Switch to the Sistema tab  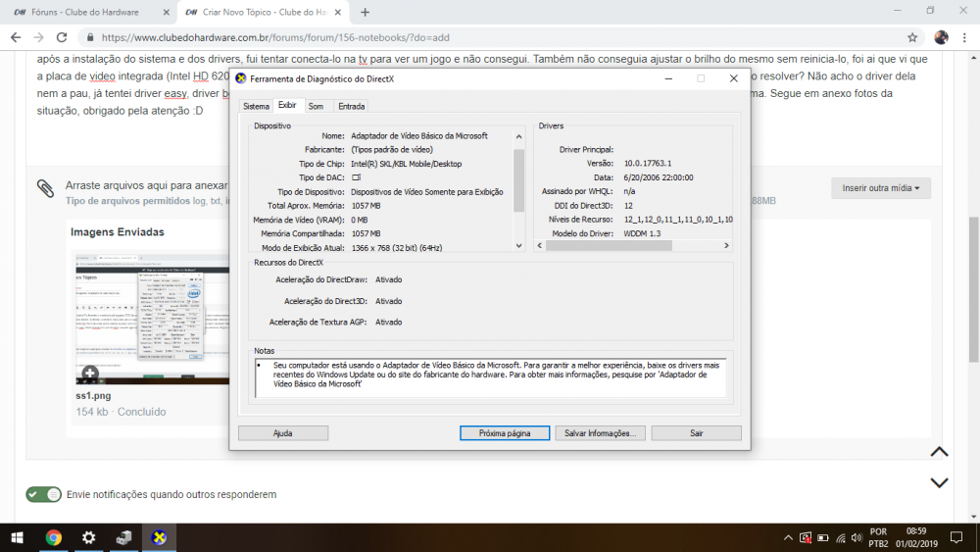click(256, 106)
